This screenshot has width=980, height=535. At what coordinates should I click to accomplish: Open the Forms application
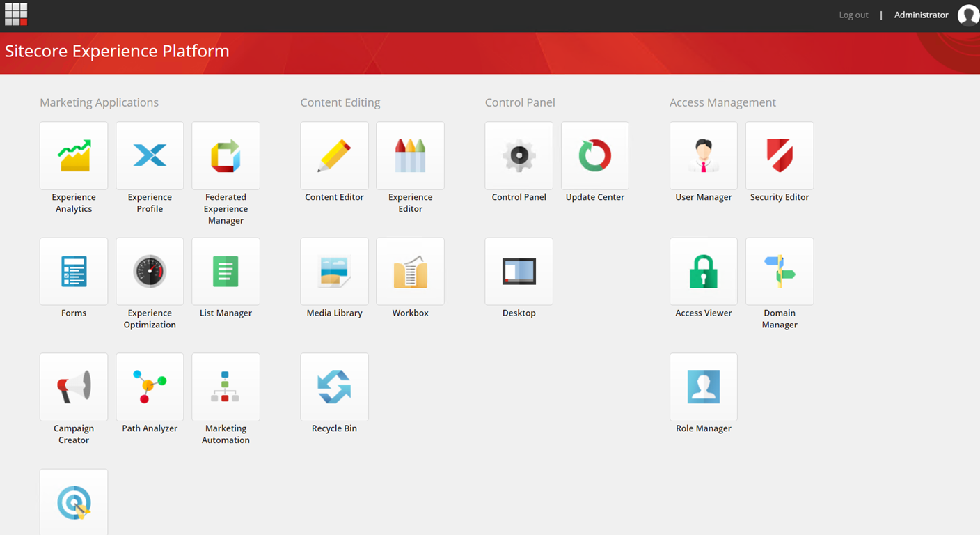click(74, 271)
